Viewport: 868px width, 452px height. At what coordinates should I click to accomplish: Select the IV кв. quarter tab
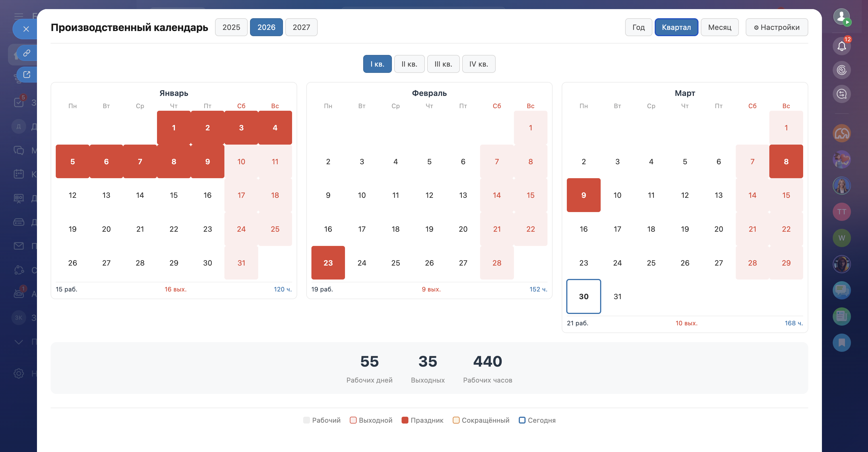coord(478,64)
